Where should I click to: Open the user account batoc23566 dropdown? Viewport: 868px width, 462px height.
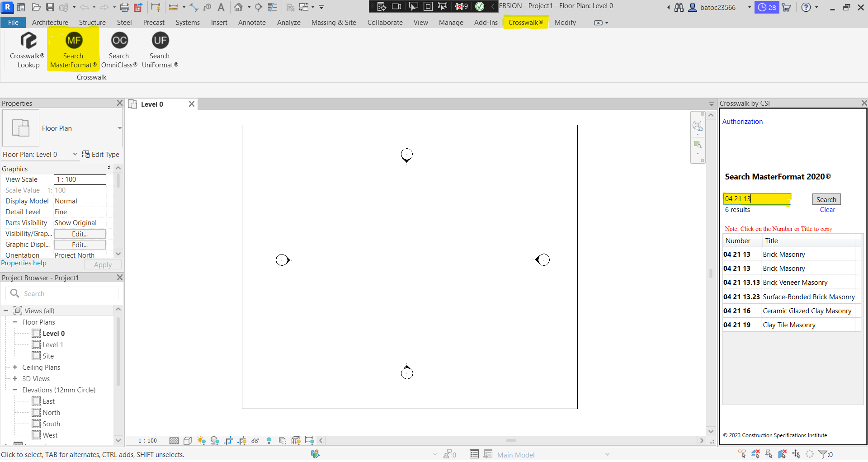pos(749,7)
